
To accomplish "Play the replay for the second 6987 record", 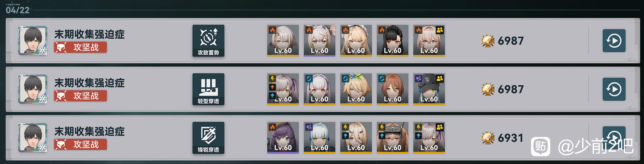I will point(614,89).
